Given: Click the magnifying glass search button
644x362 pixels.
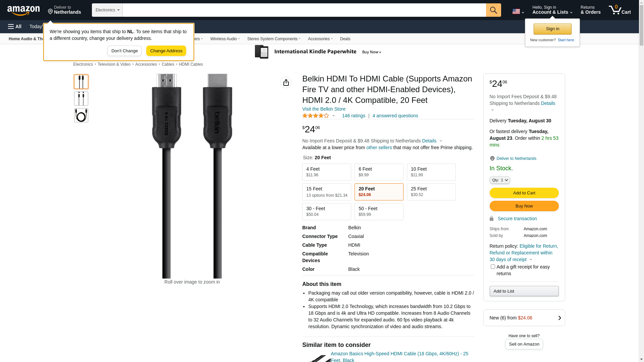Looking at the screenshot, I should pyautogui.click(x=493, y=10).
